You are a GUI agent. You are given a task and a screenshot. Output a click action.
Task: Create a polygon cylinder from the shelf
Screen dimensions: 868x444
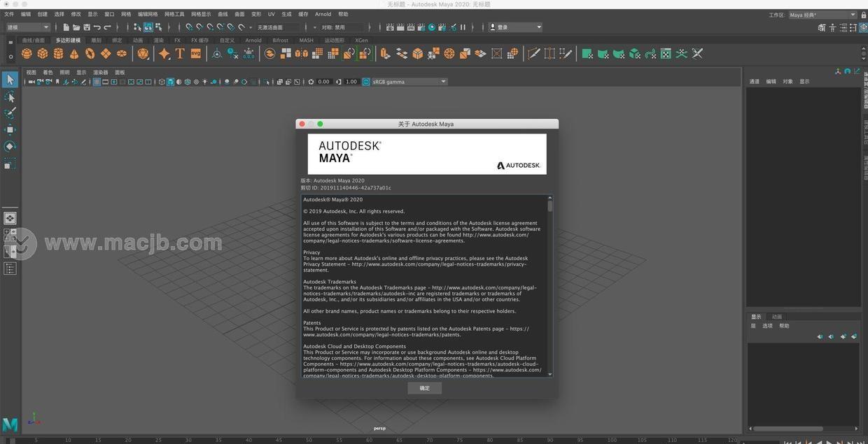point(58,54)
